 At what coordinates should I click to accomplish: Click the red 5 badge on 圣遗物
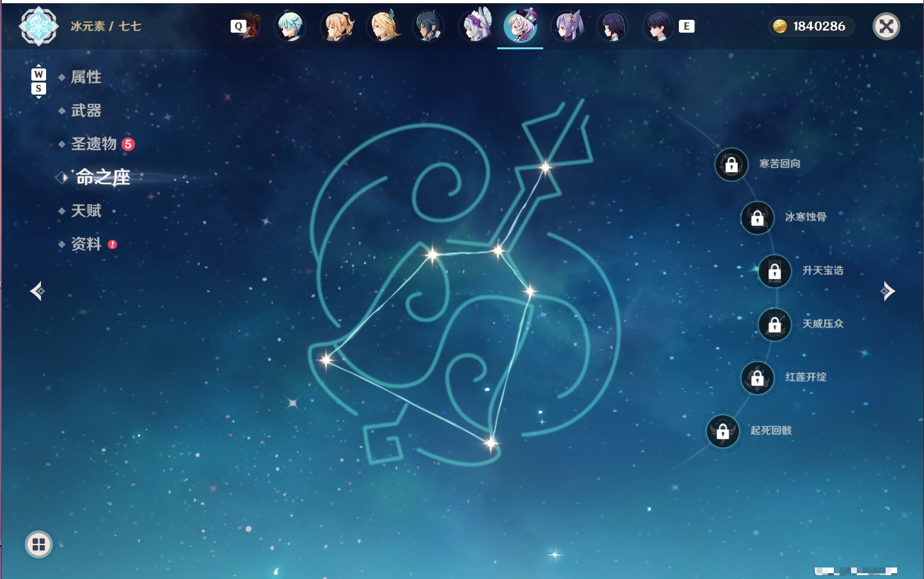click(x=128, y=144)
